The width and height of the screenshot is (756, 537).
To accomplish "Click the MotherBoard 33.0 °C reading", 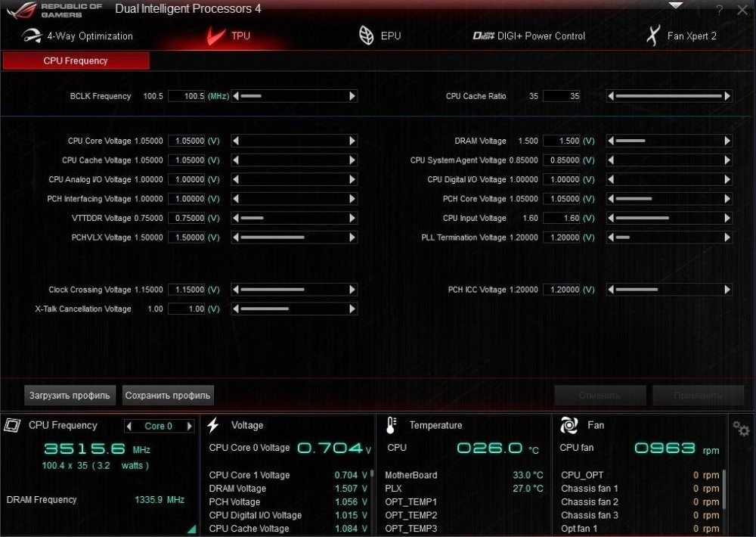I will pyautogui.click(x=528, y=475).
